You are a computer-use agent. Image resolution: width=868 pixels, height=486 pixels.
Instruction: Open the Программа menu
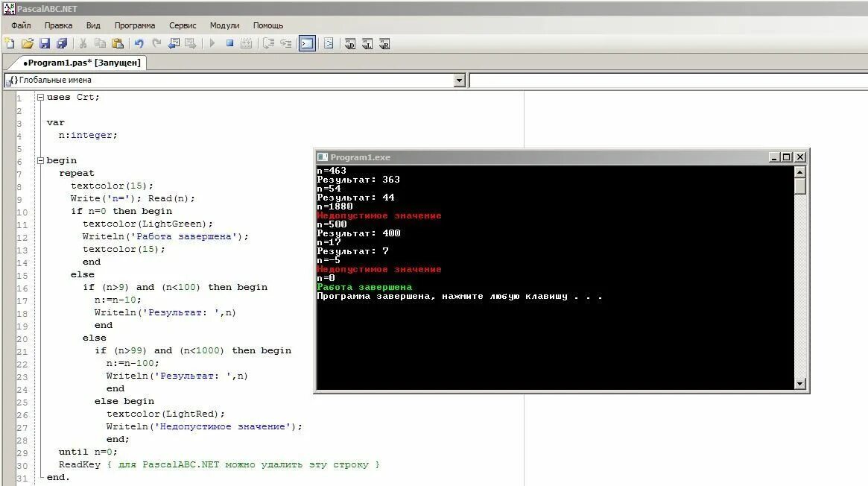[135, 25]
